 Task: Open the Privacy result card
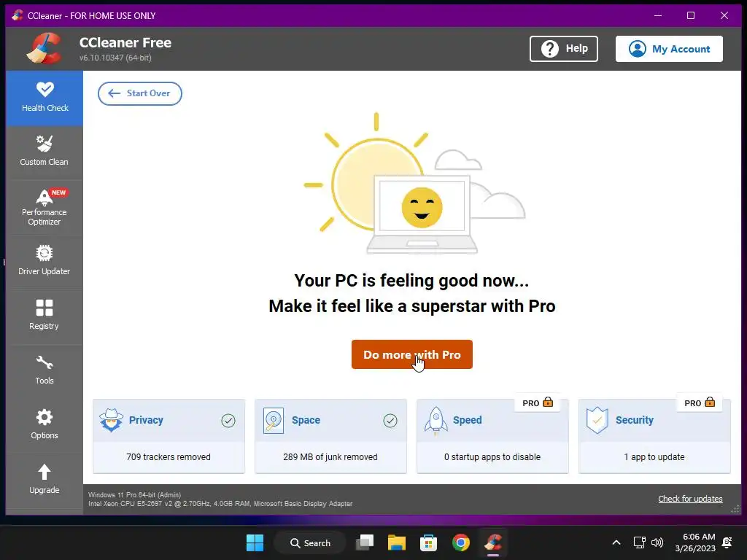pyautogui.click(x=169, y=436)
